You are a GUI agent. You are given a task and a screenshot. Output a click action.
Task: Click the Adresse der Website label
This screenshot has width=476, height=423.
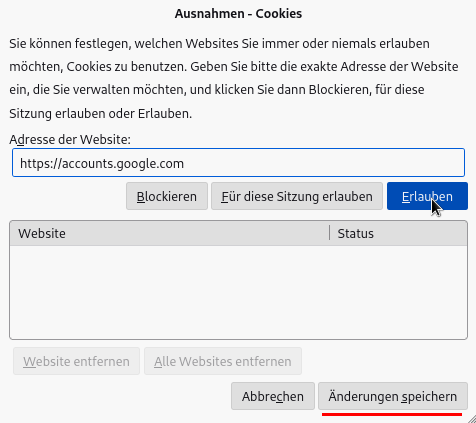pyautogui.click(x=70, y=139)
